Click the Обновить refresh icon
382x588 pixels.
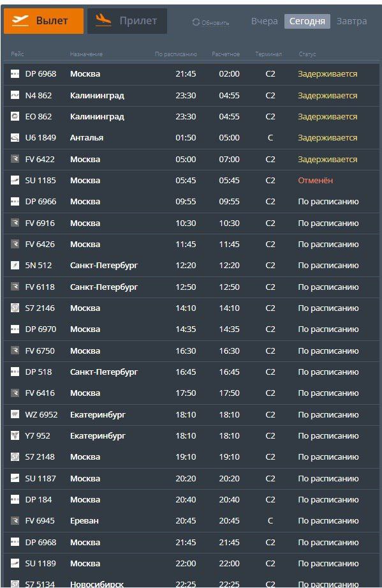(196, 22)
